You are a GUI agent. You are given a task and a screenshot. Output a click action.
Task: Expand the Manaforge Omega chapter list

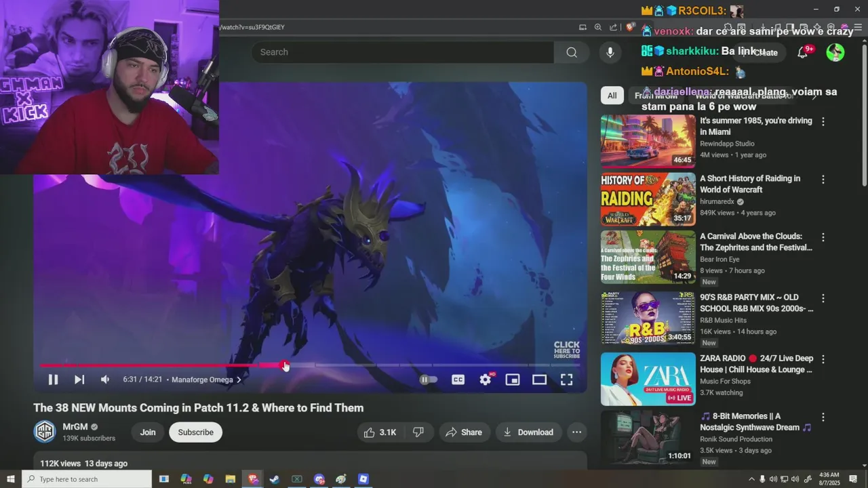(207, 380)
